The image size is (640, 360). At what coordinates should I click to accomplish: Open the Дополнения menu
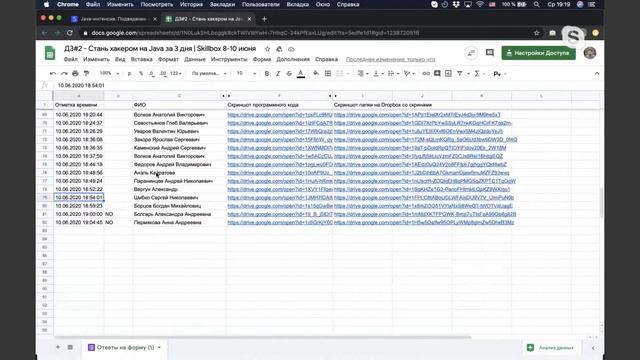tap(293, 60)
